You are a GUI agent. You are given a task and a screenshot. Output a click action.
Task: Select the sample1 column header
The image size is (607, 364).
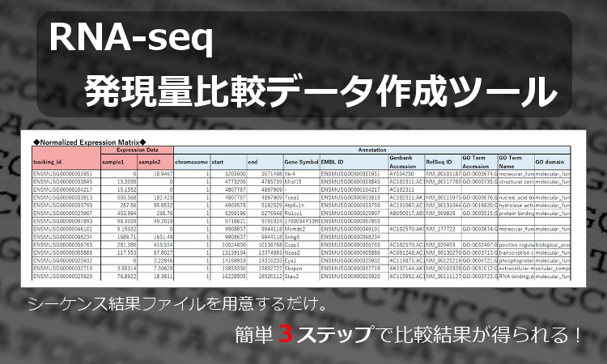coord(113,162)
